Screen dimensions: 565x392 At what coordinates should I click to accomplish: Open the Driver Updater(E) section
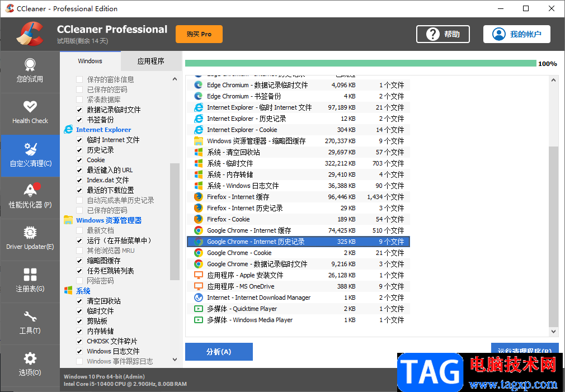[x=30, y=239]
